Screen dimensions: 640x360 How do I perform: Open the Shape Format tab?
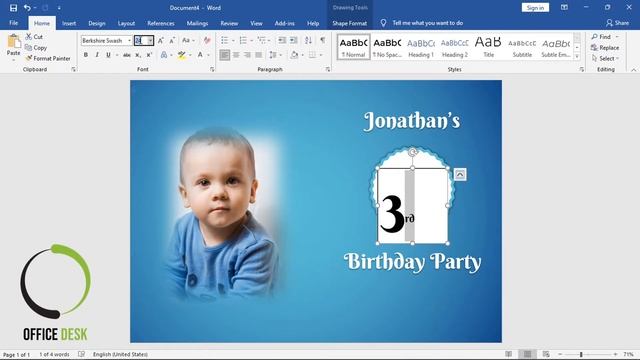click(x=349, y=23)
